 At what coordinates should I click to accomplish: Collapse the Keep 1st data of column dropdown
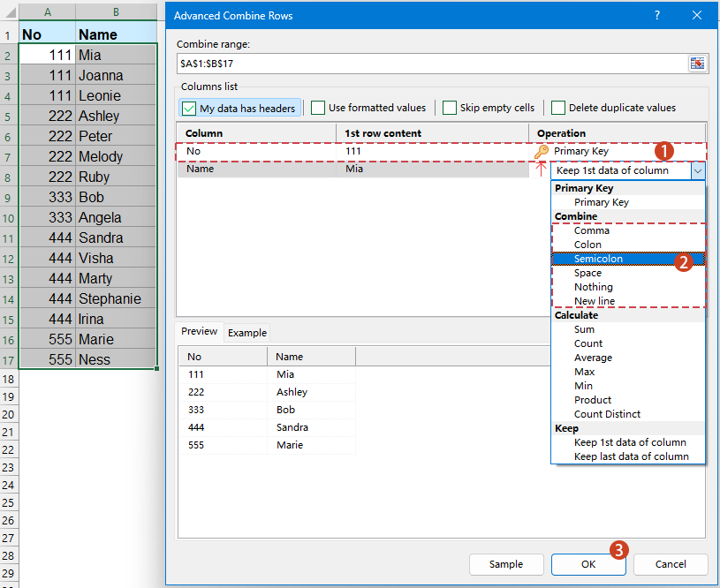point(698,170)
